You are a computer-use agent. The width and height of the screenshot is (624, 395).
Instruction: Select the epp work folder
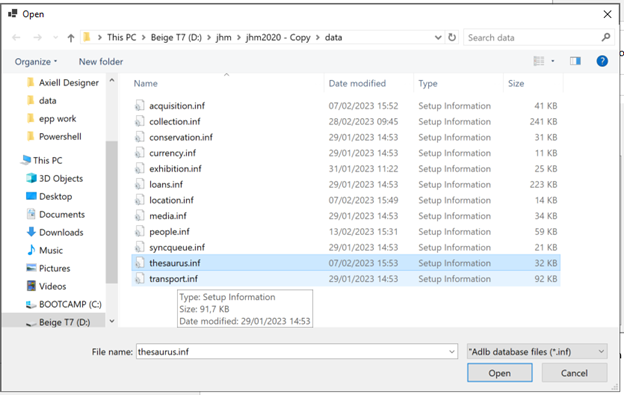coord(51,119)
